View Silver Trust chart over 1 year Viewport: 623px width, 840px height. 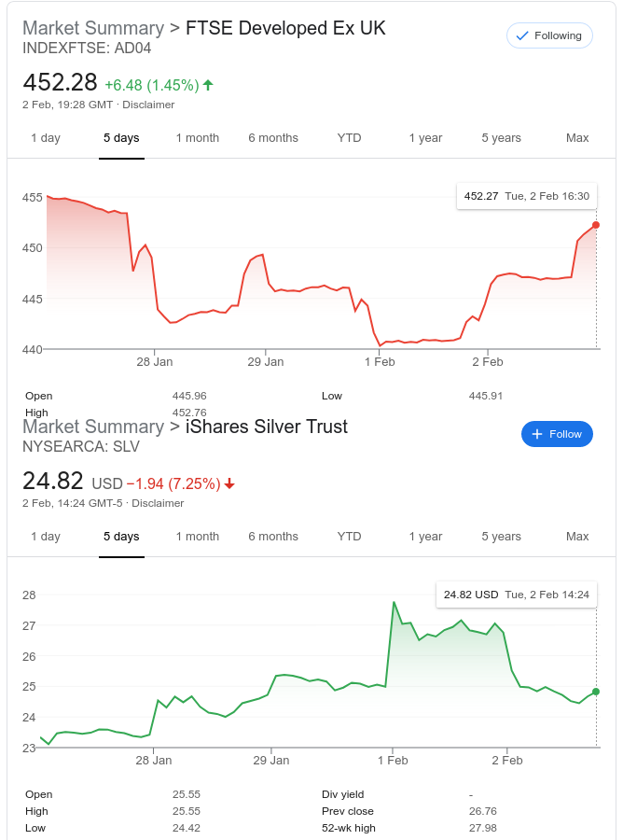pos(425,537)
